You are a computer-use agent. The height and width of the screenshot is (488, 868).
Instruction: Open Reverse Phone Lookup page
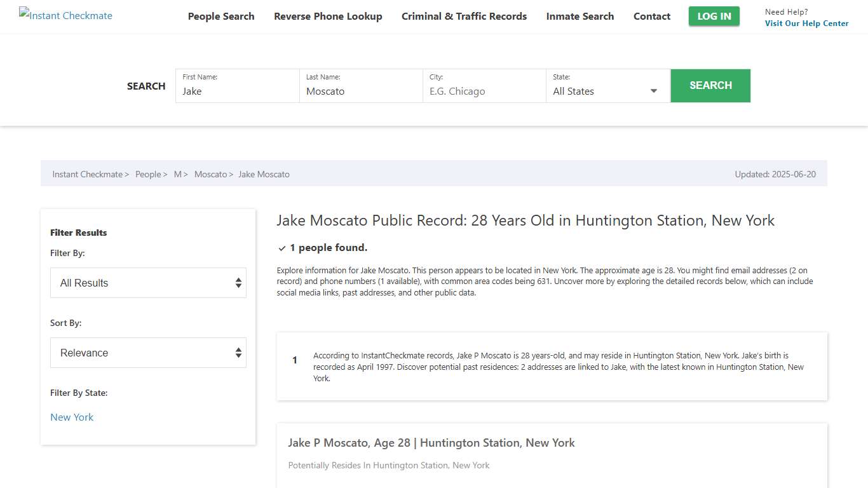328,16
